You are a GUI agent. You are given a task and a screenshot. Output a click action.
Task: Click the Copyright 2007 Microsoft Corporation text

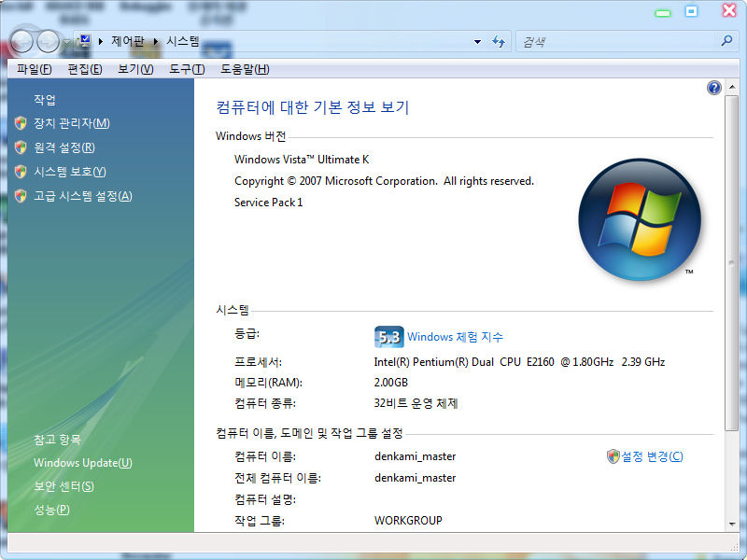[x=384, y=181]
